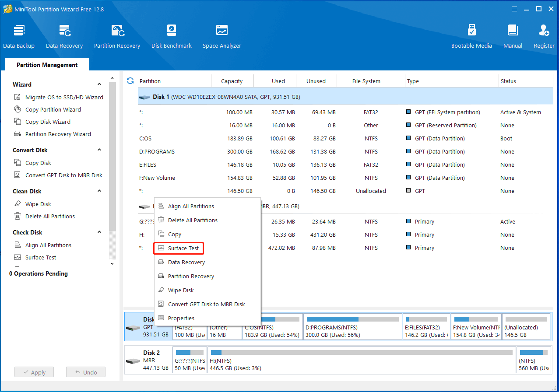Select the E:FILES(FAT32) block in disk map
The image size is (559, 392).
pos(426,326)
